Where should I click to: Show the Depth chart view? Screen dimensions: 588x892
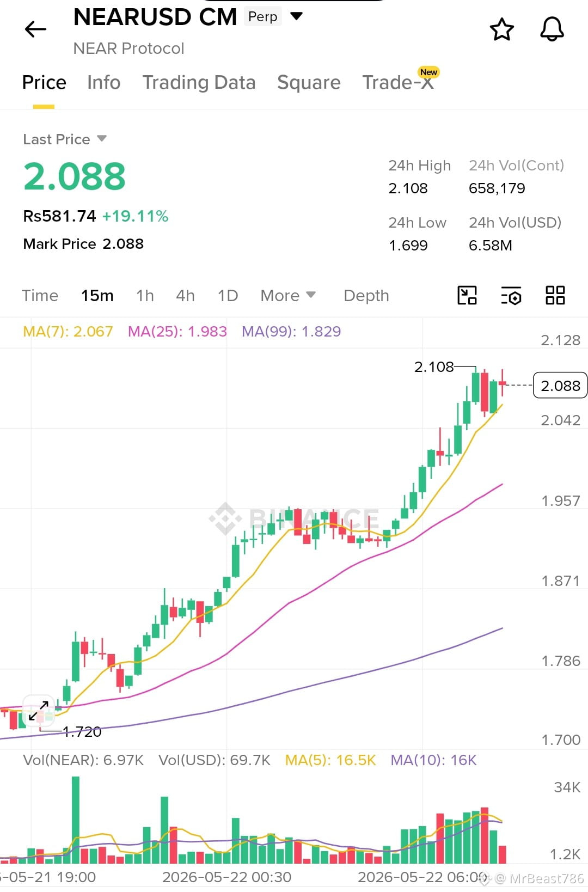click(366, 296)
